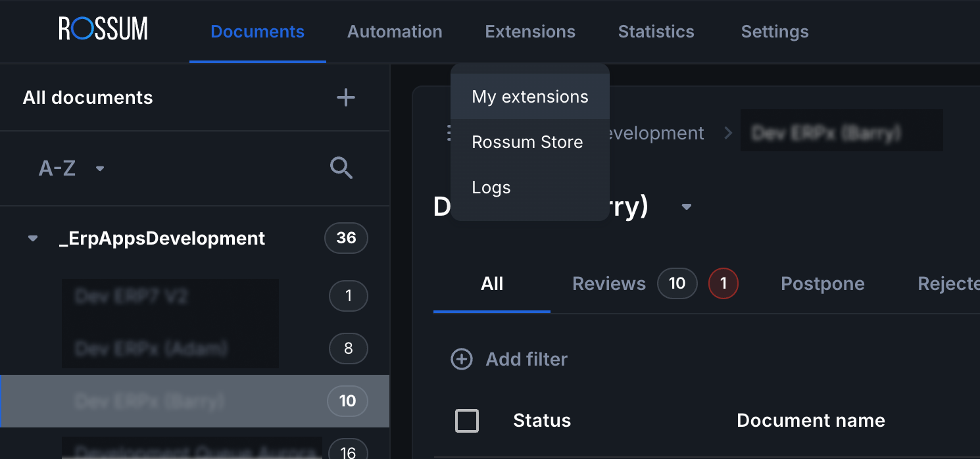Click the red badge showing 1
This screenshot has width=980, height=459.
pos(723,283)
